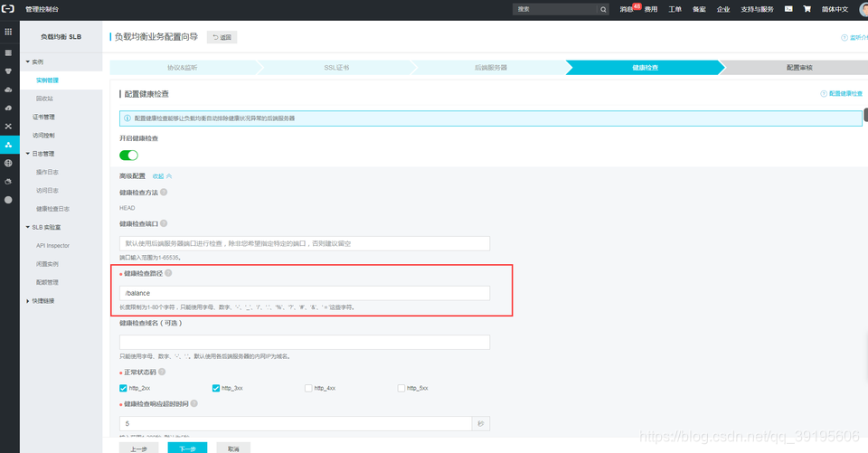Click the Alibaba Cloud logo icon
Viewport: 868px width, 453px height.
[8, 9]
